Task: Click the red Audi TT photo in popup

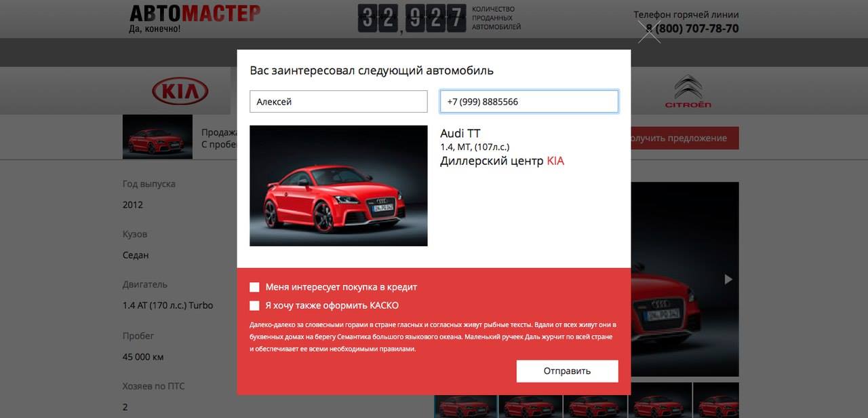Action: pyautogui.click(x=338, y=185)
